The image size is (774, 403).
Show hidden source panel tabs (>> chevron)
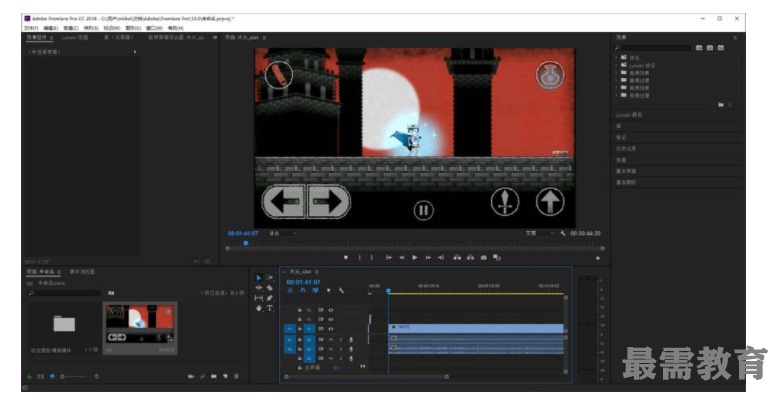pyautogui.click(x=215, y=38)
